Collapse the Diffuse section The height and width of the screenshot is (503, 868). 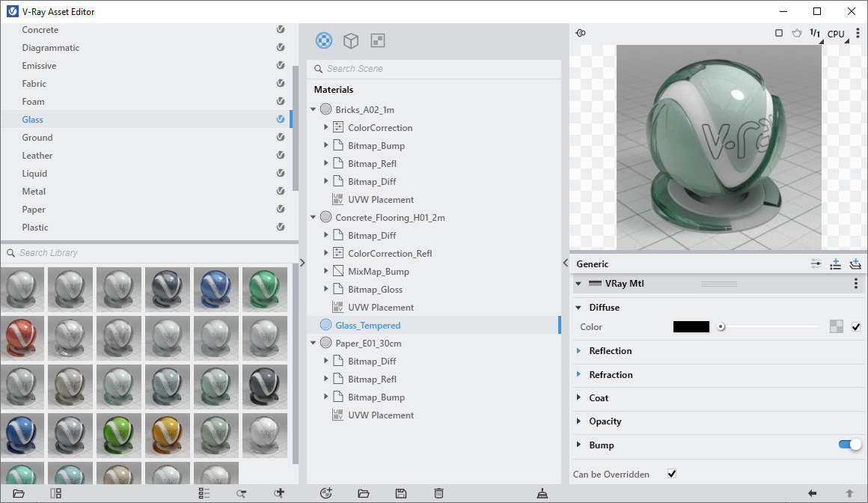tap(578, 308)
